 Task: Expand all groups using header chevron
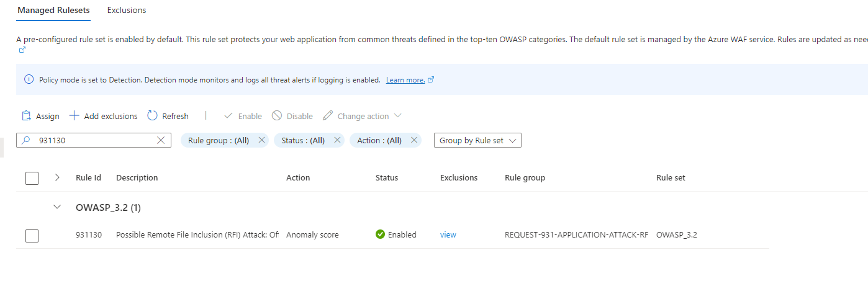(x=58, y=177)
